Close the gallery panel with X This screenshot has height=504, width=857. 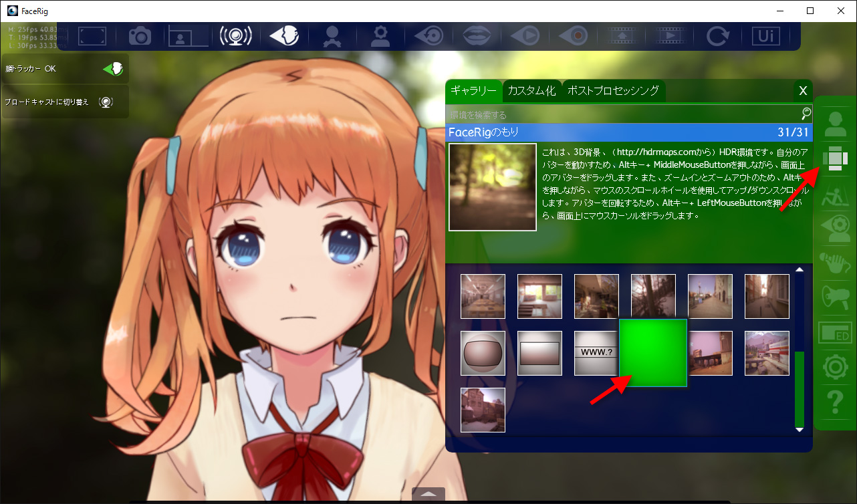[x=803, y=91]
